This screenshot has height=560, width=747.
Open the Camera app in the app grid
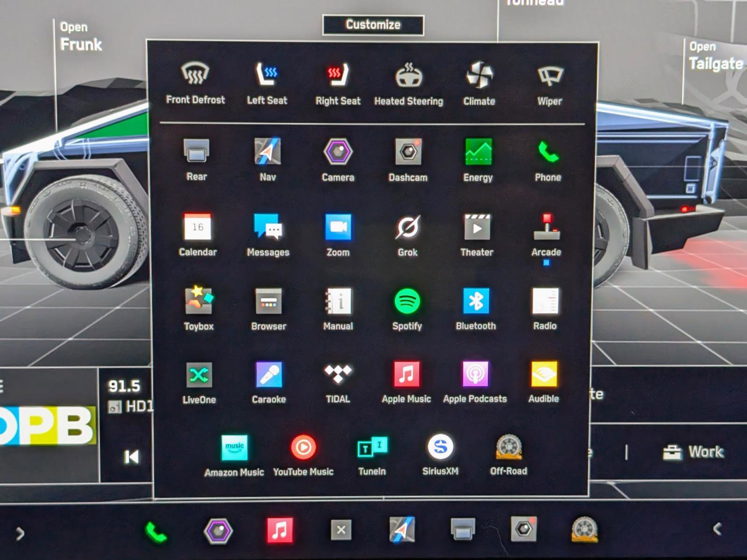338,160
